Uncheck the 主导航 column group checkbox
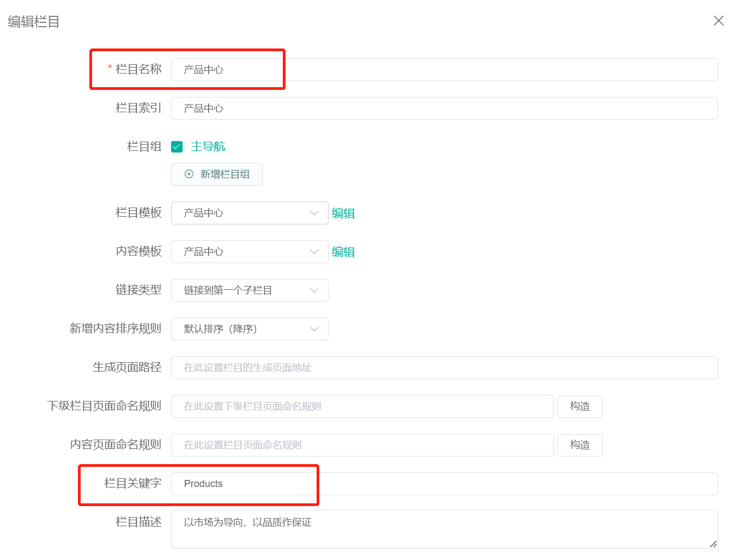Screen dimensions: 734x560 click(x=177, y=146)
